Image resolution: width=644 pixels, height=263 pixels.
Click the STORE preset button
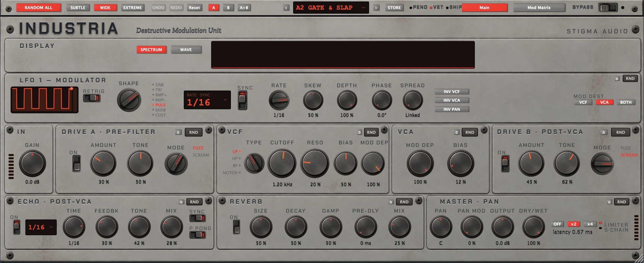394,8
